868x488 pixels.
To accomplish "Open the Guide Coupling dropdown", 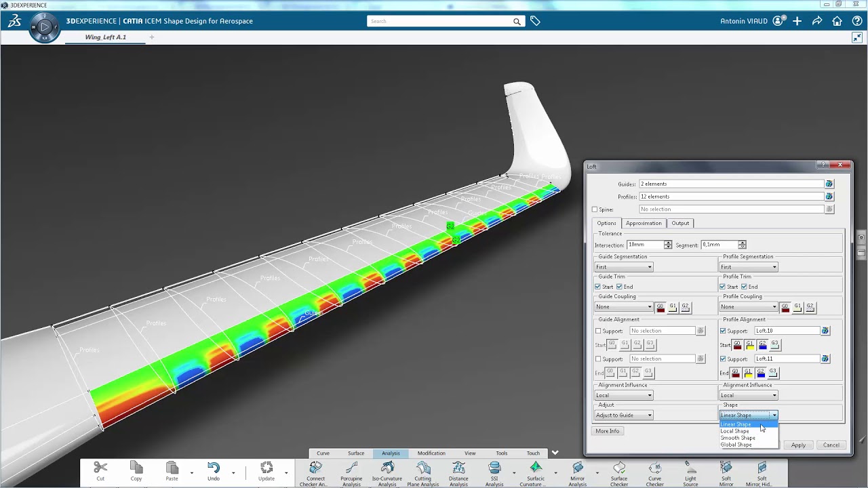I will coord(623,307).
